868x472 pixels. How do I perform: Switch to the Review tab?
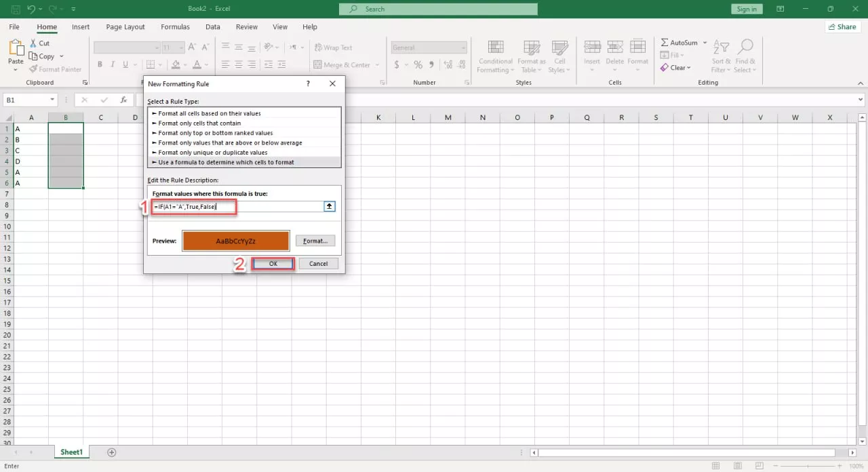[x=247, y=27]
